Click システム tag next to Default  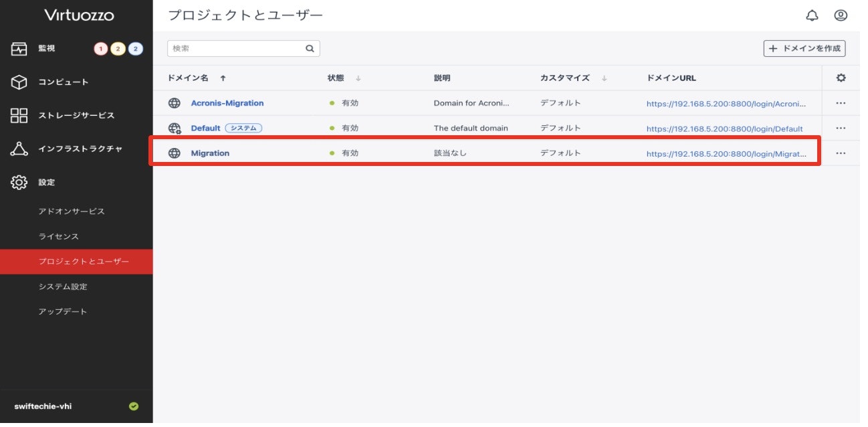coord(243,128)
